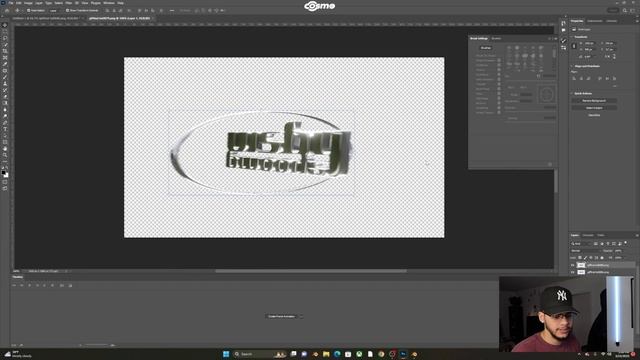Click the Remove Background button
The height and width of the screenshot is (360, 640).
pos(594,100)
